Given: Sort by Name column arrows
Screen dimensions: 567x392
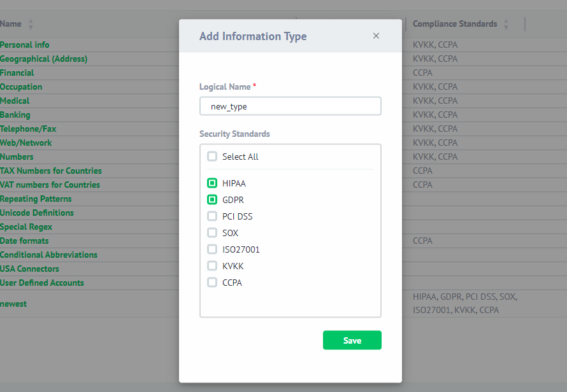Looking at the screenshot, I should coord(31,24).
